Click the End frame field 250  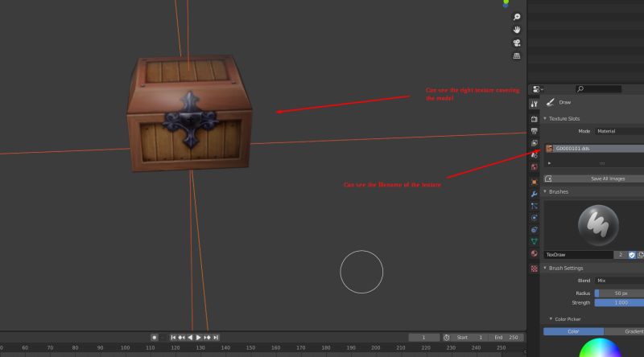pyautogui.click(x=506, y=338)
